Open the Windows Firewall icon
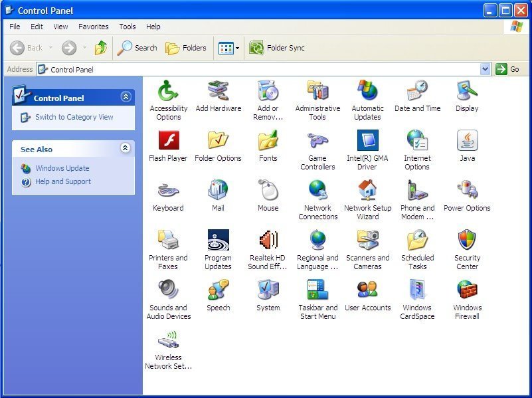Viewport: 532px width, 398px height. (467, 290)
